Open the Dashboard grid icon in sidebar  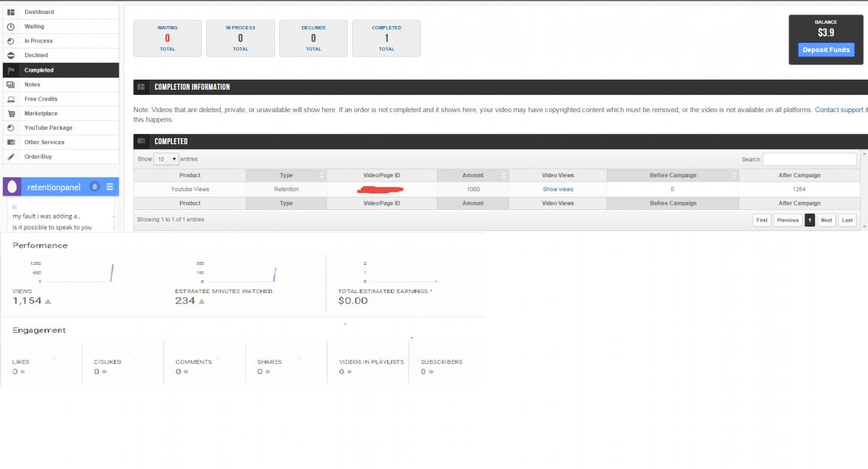[11, 12]
